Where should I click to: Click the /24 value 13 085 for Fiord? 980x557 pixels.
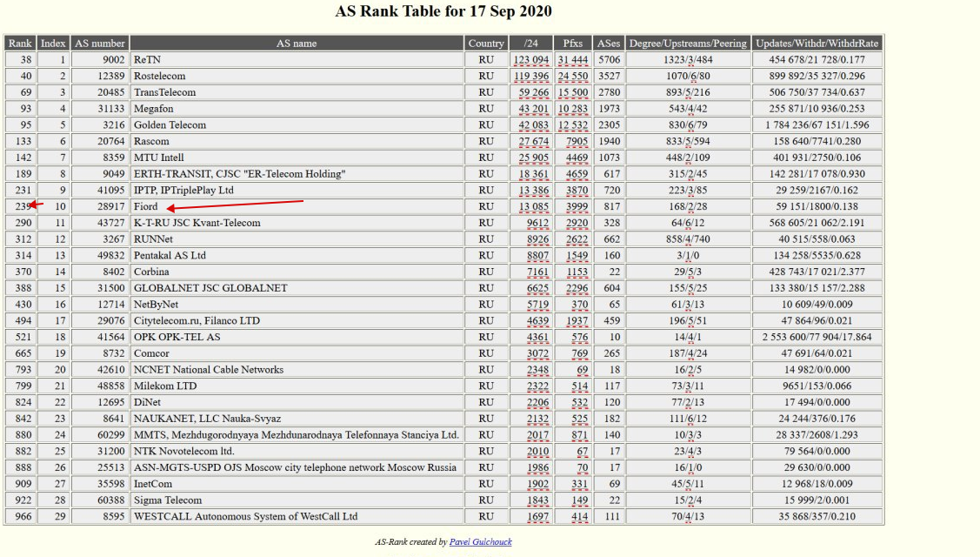[534, 206]
